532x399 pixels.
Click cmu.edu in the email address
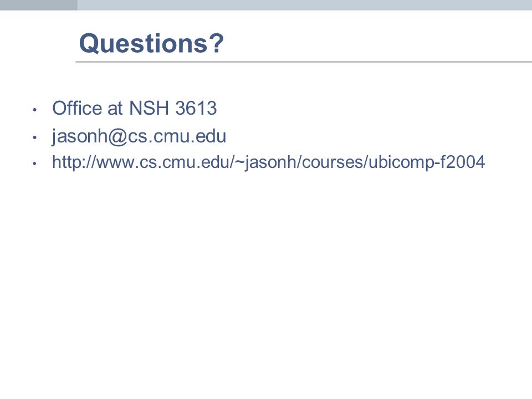pos(190,136)
